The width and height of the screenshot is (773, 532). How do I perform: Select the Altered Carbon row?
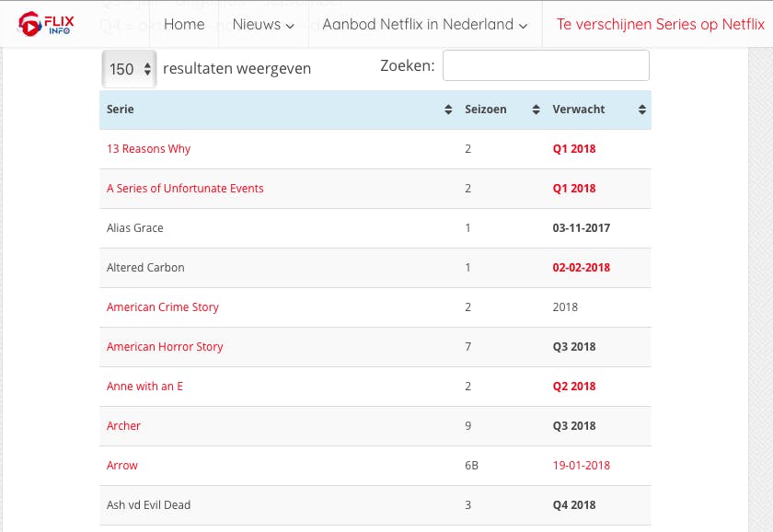pos(145,268)
